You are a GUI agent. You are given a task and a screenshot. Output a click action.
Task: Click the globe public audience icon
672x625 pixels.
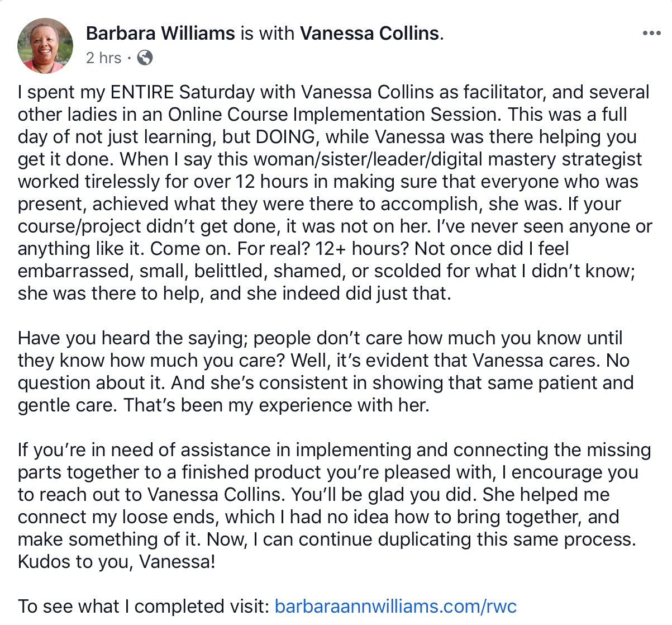tap(145, 58)
